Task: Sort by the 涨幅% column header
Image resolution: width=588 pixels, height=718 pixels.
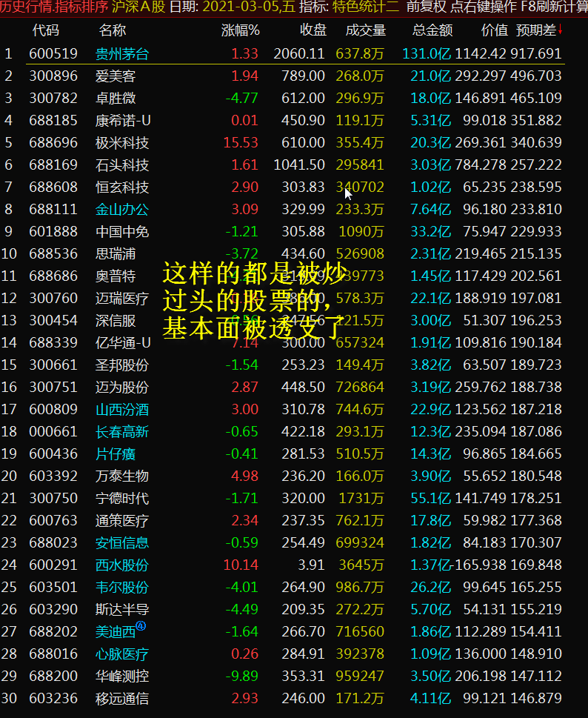Action: pos(240,30)
